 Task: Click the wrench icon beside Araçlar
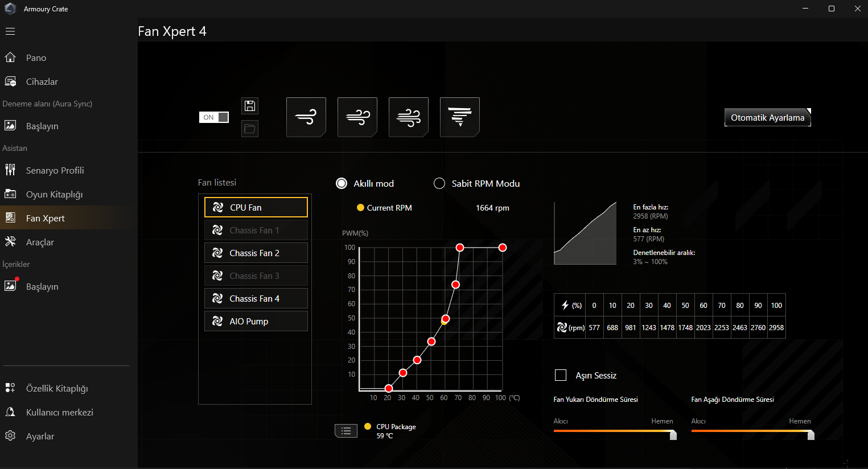click(10, 241)
